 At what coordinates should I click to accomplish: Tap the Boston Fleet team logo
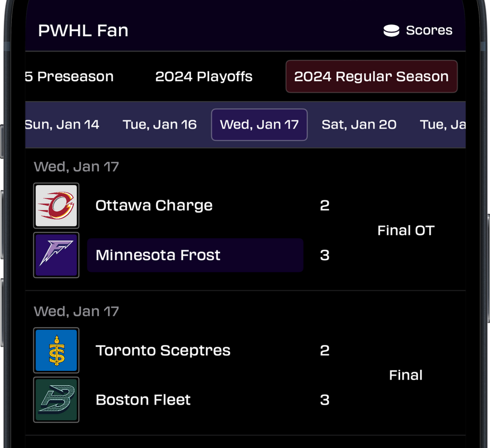[x=56, y=400]
